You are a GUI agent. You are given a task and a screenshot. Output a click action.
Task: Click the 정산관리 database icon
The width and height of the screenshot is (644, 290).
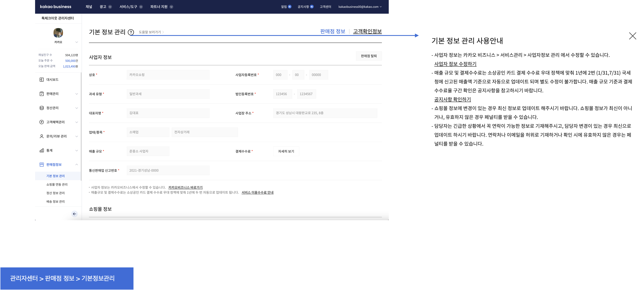(x=42, y=108)
